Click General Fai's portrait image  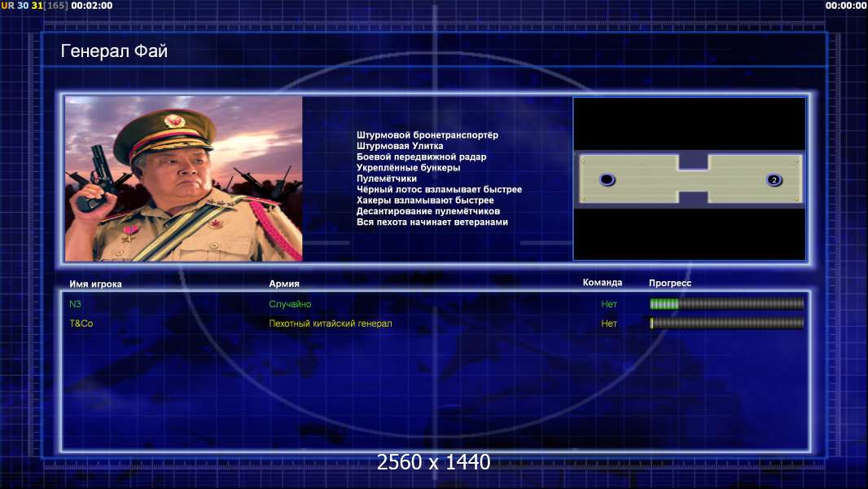(183, 178)
